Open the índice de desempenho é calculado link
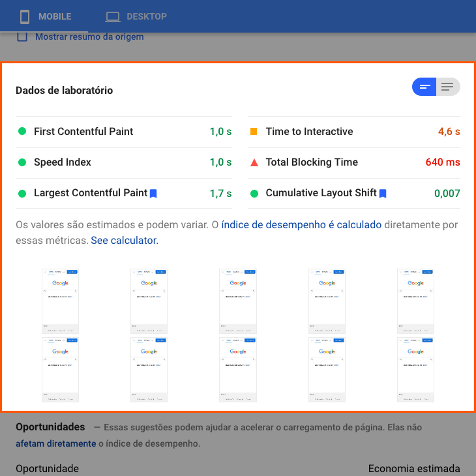Screen dimensions: 476x476 point(301,225)
